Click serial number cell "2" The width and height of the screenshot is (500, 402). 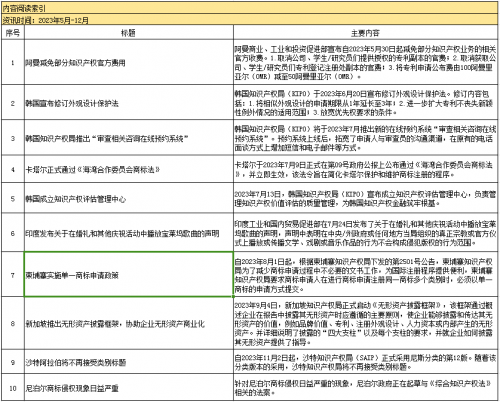tap(13, 103)
